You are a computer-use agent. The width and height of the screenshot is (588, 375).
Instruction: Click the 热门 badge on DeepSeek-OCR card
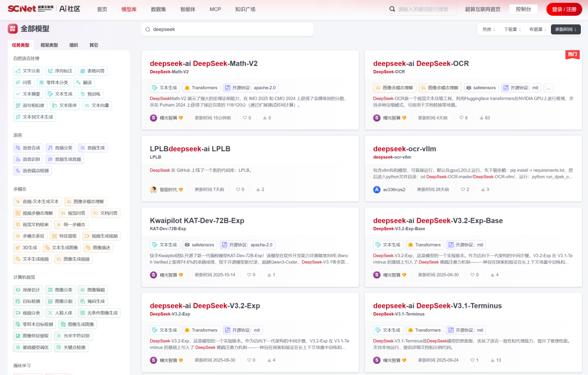coord(573,54)
